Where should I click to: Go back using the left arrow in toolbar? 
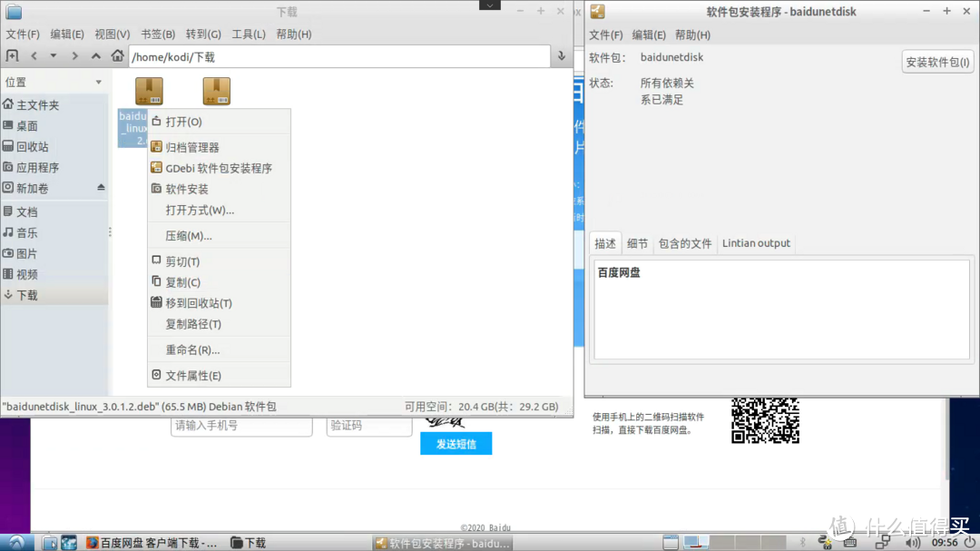point(34,55)
